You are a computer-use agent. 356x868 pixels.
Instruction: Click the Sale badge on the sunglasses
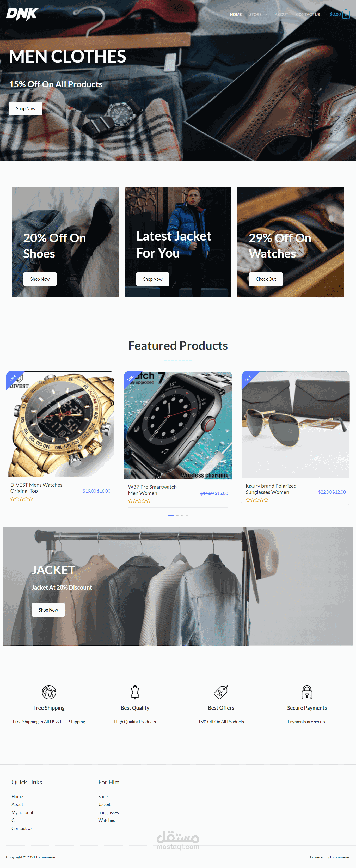[248, 378]
